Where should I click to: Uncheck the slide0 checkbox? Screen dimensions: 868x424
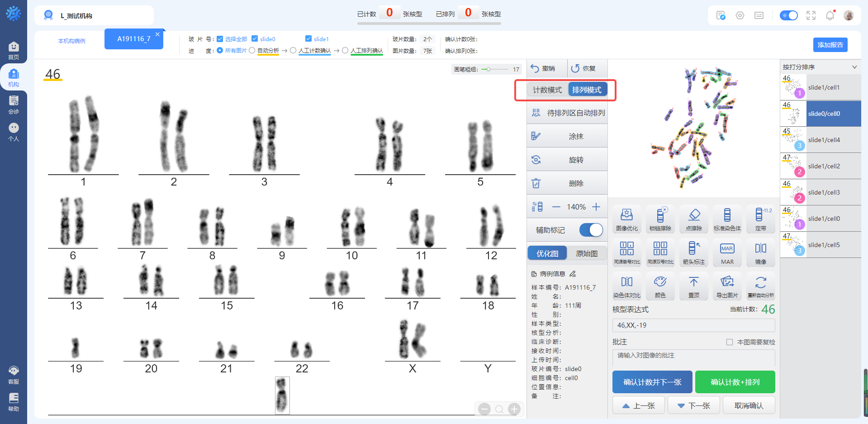255,39
